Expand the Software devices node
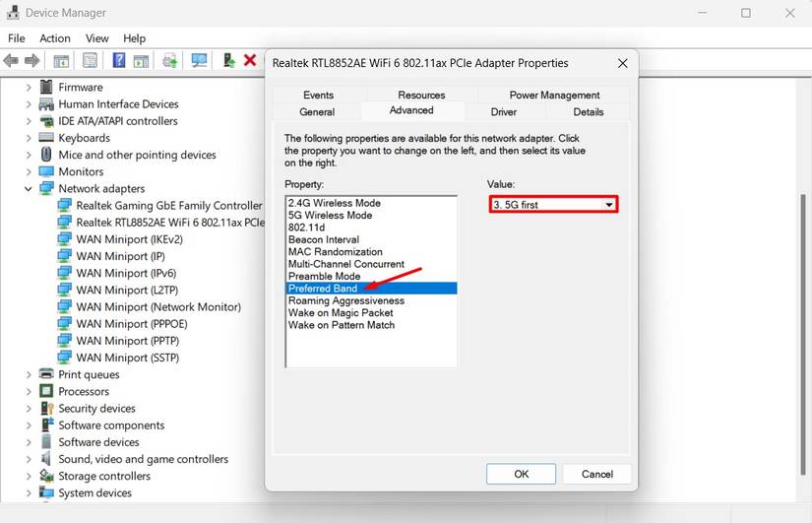This screenshot has height=523, width=812. [x=29, y=442]
